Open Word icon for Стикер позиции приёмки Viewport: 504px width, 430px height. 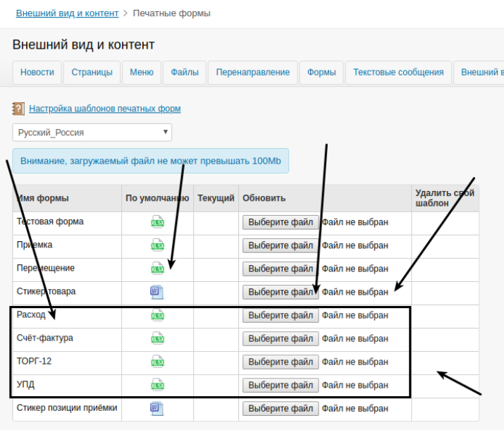[x=157, y=408]
